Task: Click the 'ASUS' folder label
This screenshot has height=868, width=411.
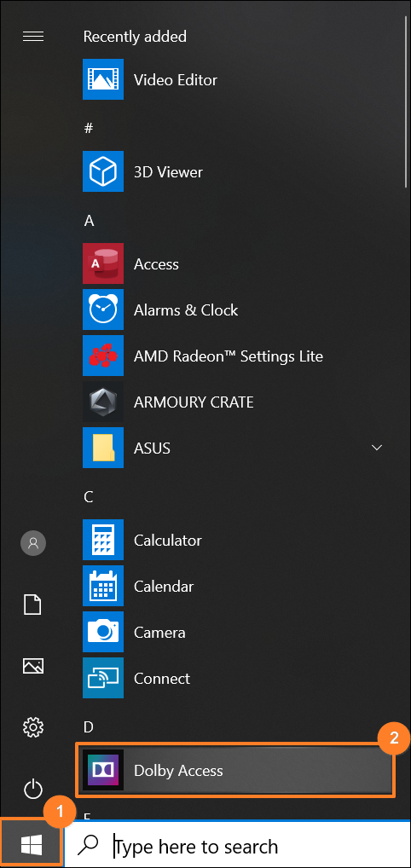Action: click(x=152, y=448)
